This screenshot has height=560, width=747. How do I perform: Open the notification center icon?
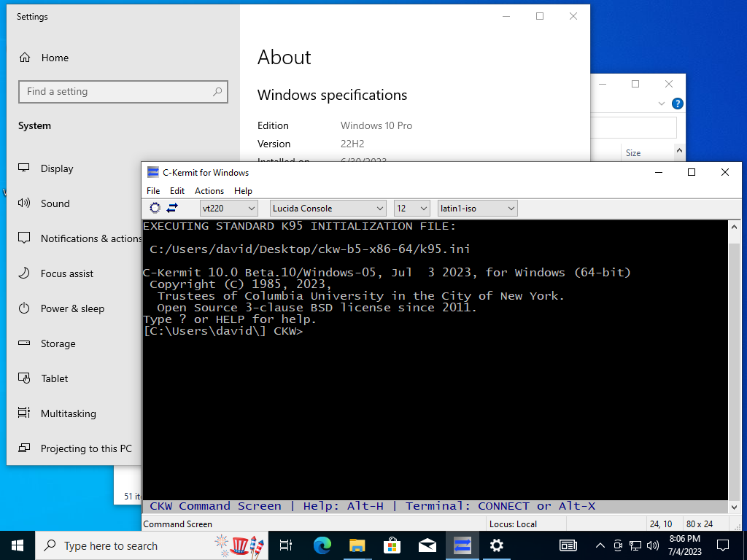point(723,545)
